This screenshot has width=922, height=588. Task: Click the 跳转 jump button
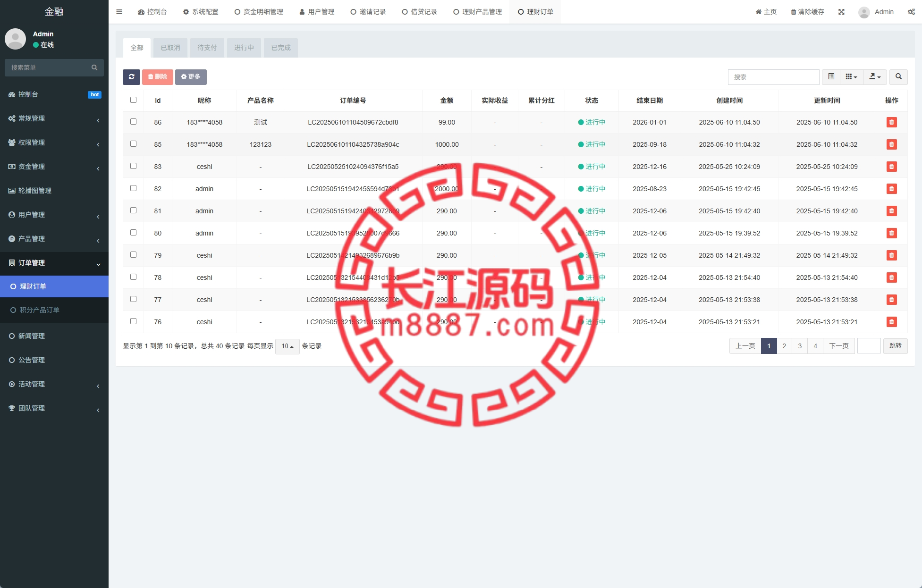(895, 346)
